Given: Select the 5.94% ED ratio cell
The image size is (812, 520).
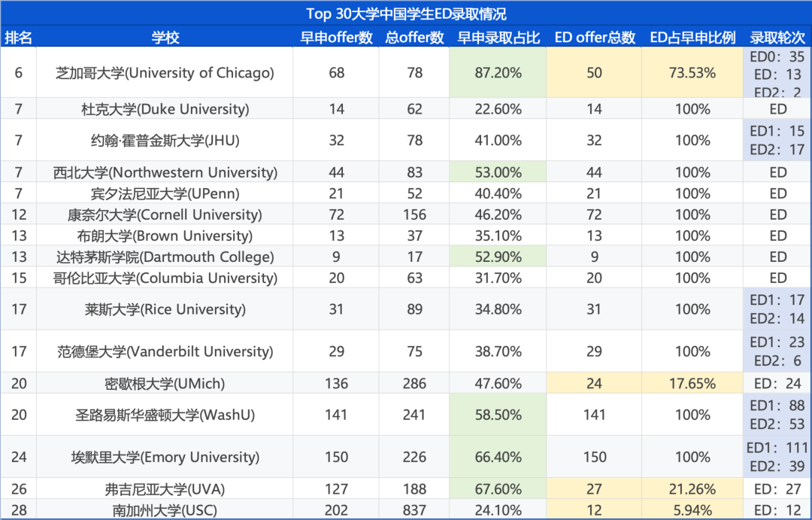Looking at the screenshot, I should pyautogui.click(x=692, y=509).
